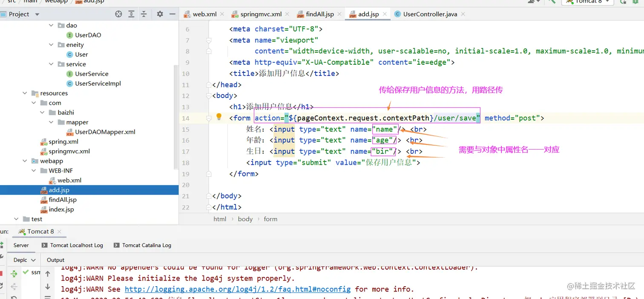
Task: Fold the meta viewport tag at line 7
Action: (209, 40)
